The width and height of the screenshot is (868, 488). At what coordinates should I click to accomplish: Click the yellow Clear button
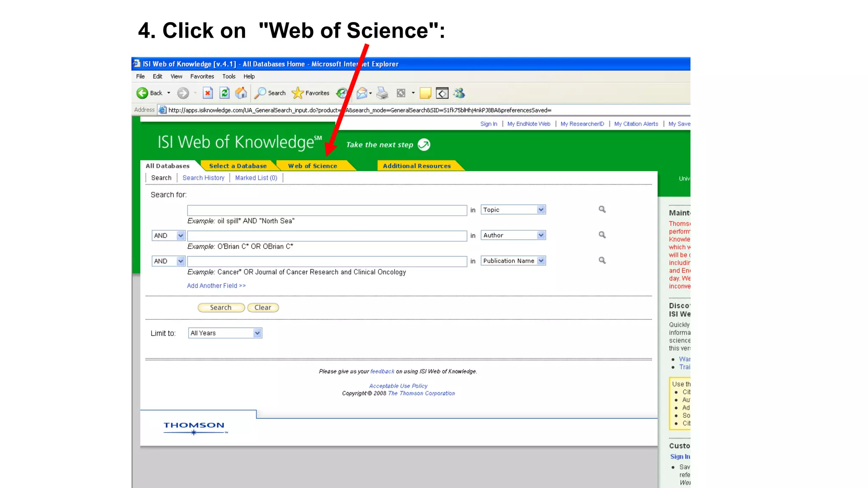[263, 308]
